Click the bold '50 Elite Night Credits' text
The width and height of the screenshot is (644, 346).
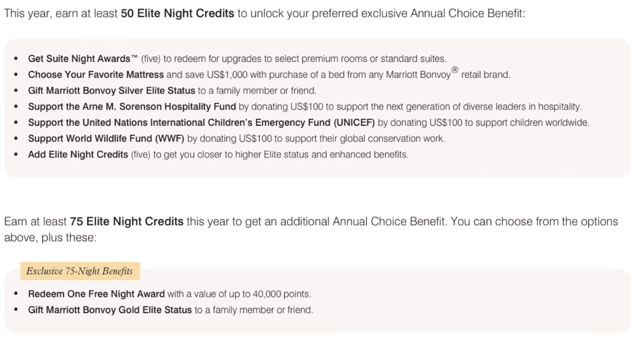pos(178,13)
